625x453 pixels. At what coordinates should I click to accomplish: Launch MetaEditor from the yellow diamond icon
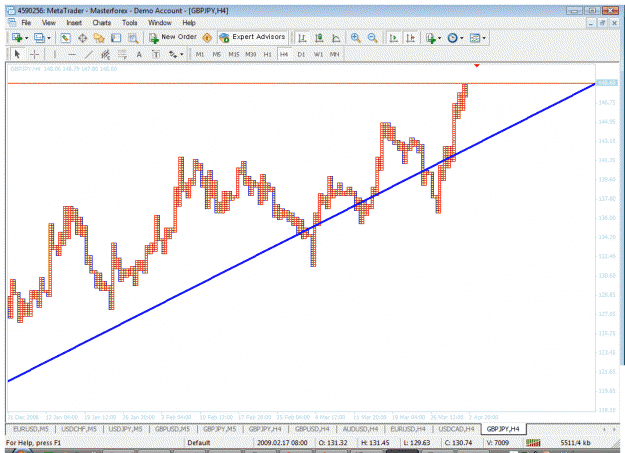(x=207, y=38)
